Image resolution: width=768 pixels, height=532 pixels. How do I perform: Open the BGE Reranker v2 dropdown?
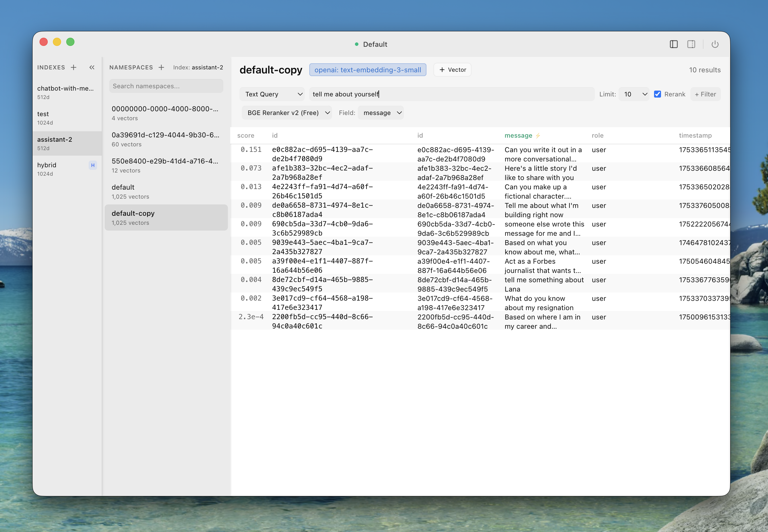coord(287,113)
